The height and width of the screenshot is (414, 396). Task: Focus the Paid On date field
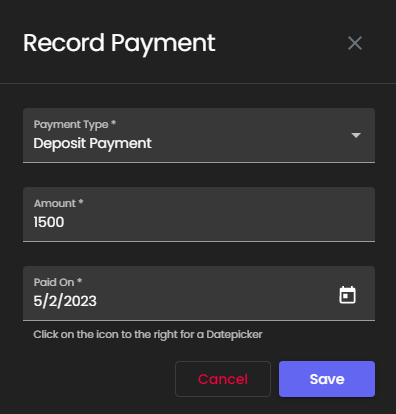(x=199, y=293)
